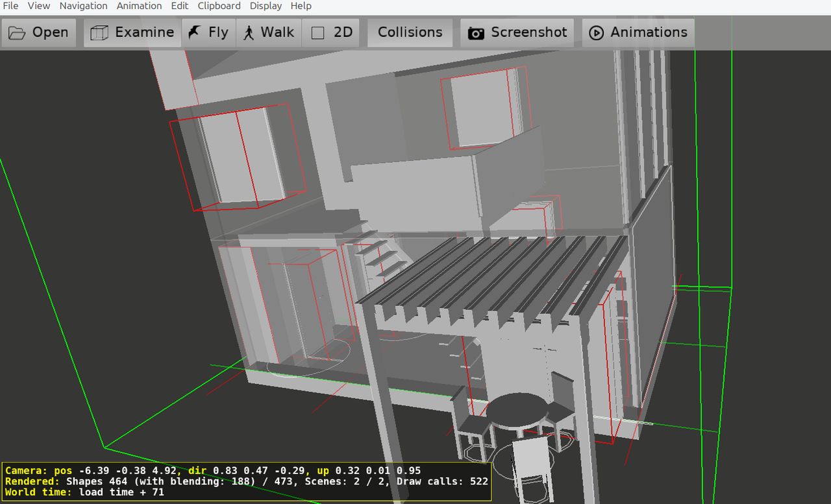The height and width of the screenshot is (504, 831).
Task: Open the Animations panel play icon
Action: click(597, 32)
